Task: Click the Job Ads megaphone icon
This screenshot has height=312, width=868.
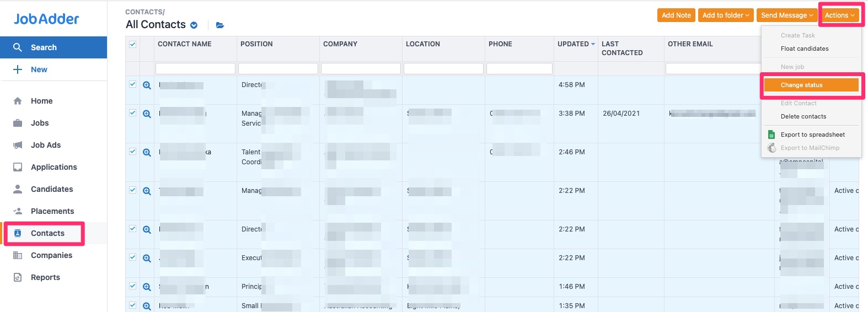Action: 18,145
